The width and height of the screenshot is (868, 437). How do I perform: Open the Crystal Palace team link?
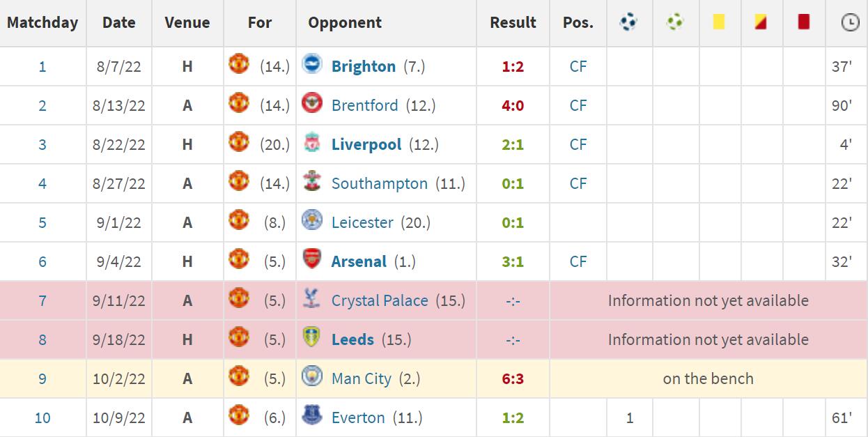pos(380,300)
